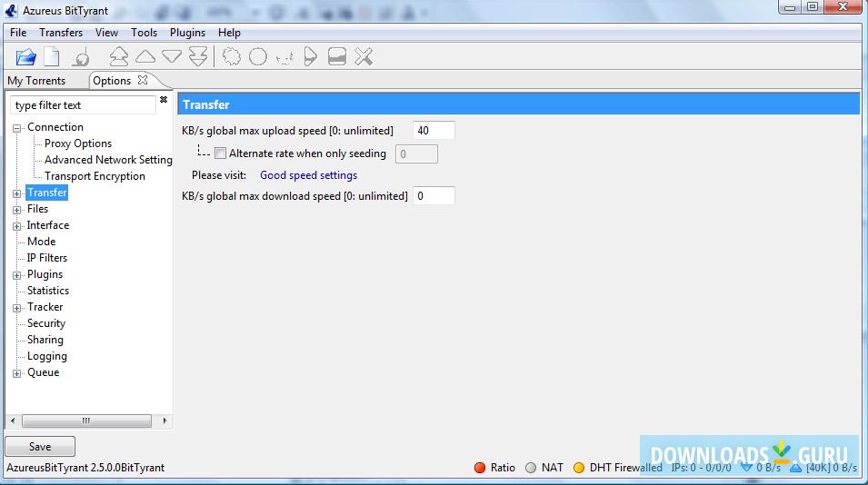Select Proxy Options in the tree
Screen dimensions: 868x485
[78, 144]
